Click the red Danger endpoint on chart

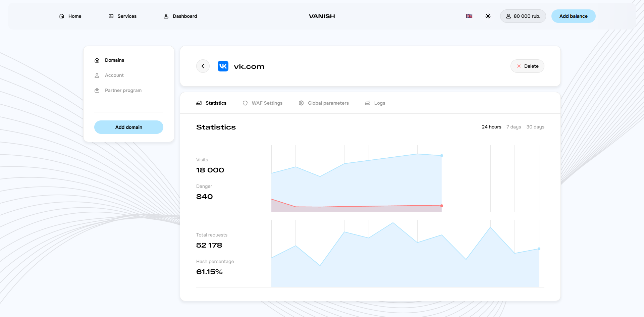[442, 206]
